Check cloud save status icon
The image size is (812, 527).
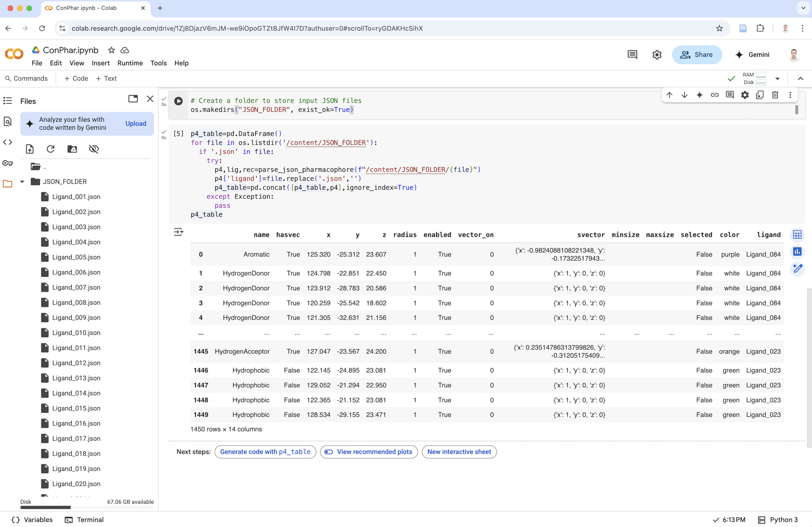pyautogui.click(x=125, y=50)
